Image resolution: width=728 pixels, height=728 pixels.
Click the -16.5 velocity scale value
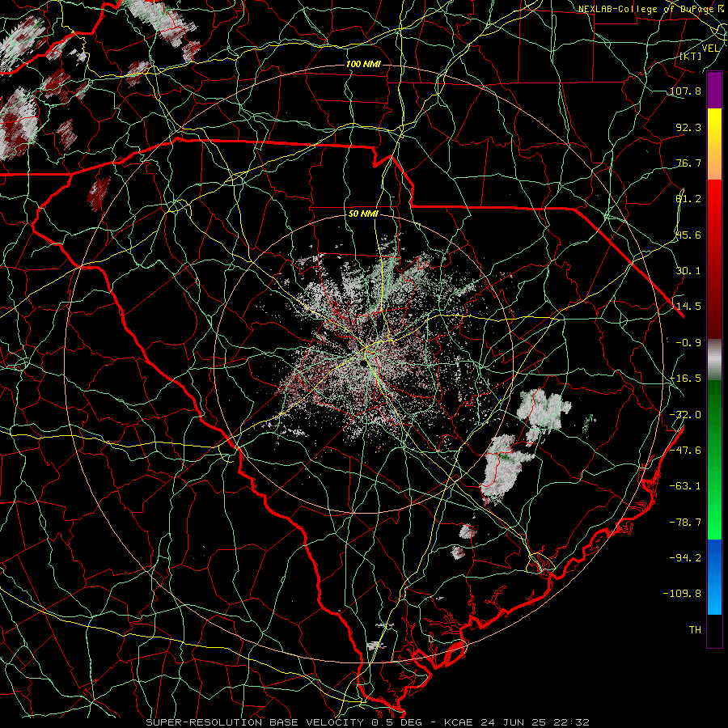pyautogui.click(x=685, y=379)
